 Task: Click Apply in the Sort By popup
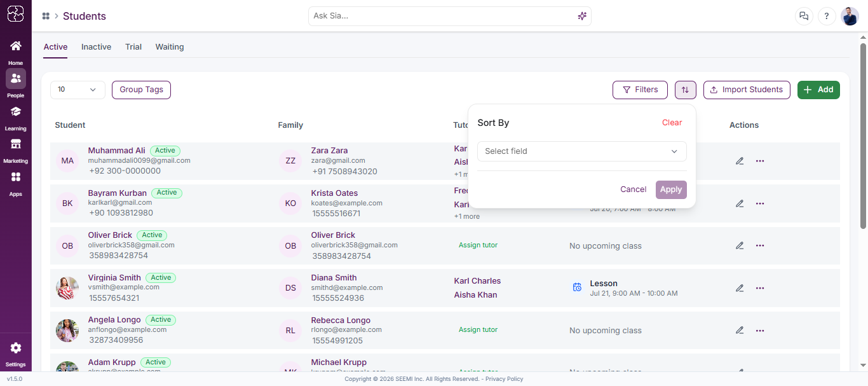tap(671, 190)
